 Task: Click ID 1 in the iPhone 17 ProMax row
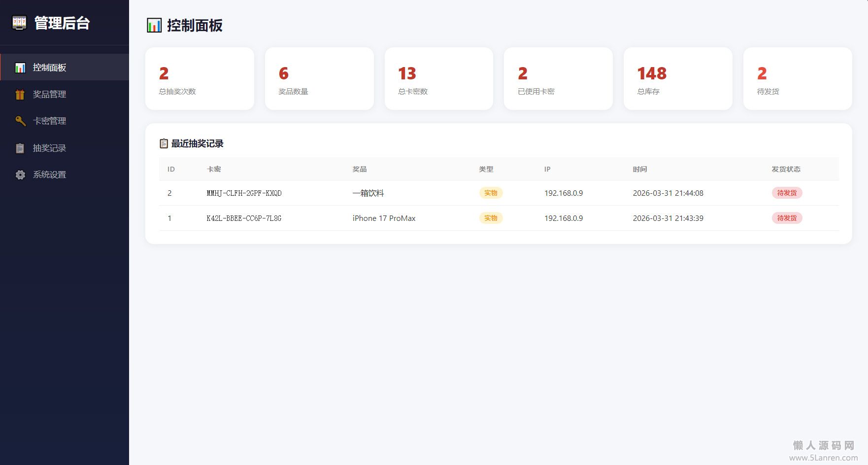tap(169, 218)
